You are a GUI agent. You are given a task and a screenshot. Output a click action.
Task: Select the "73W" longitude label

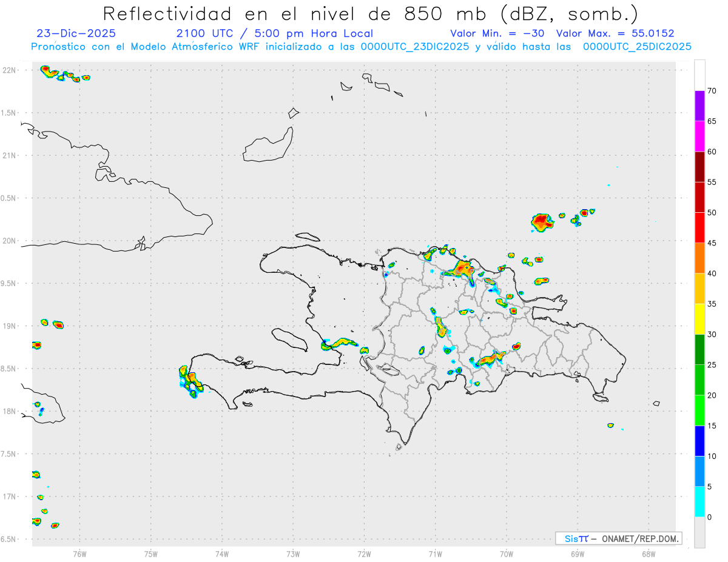pos(293,553)
